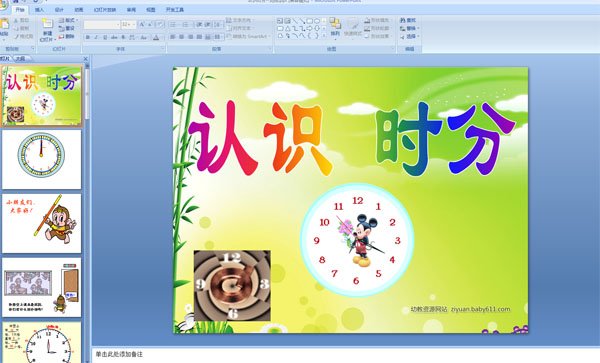This screenshot has width=600, height=363.
Task: Click the New Slide icon
Action: 47,23
